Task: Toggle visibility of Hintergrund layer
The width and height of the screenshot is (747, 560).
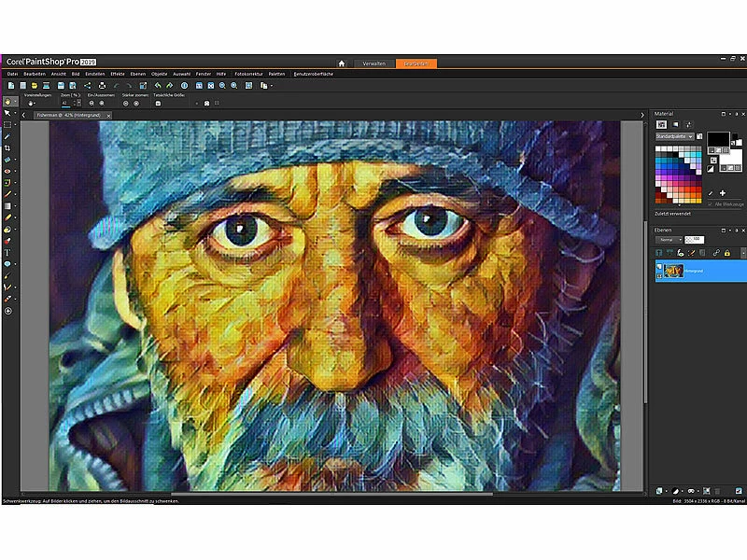Action: coord(659,266)
